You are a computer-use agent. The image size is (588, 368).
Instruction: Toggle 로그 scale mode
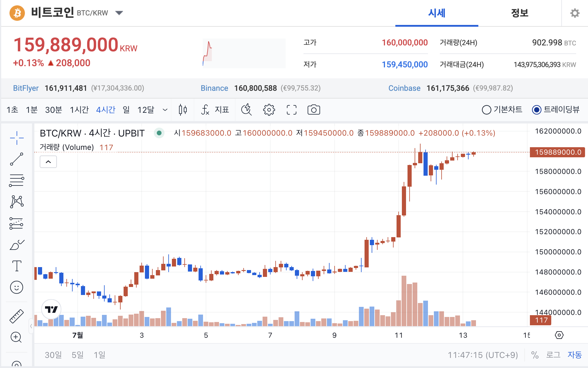click(553, 355)
